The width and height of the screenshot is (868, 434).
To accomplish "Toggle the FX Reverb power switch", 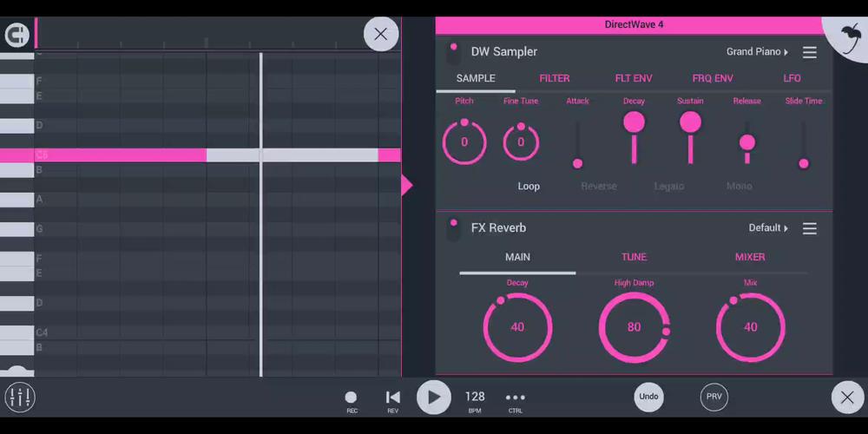I will [453, 228].
